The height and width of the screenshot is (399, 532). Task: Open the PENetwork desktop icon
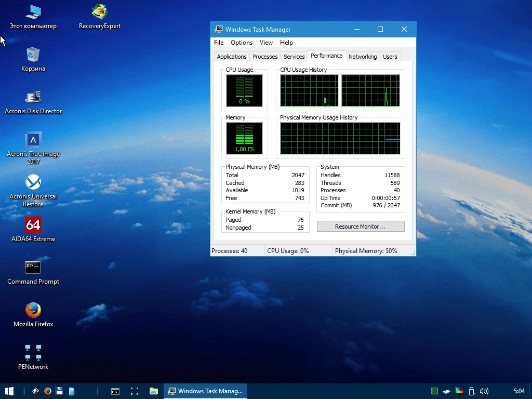(33, 357)
